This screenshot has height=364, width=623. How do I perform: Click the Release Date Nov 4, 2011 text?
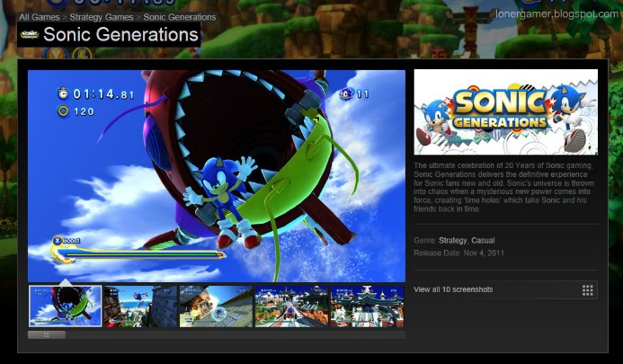click(x=458, y=253)
